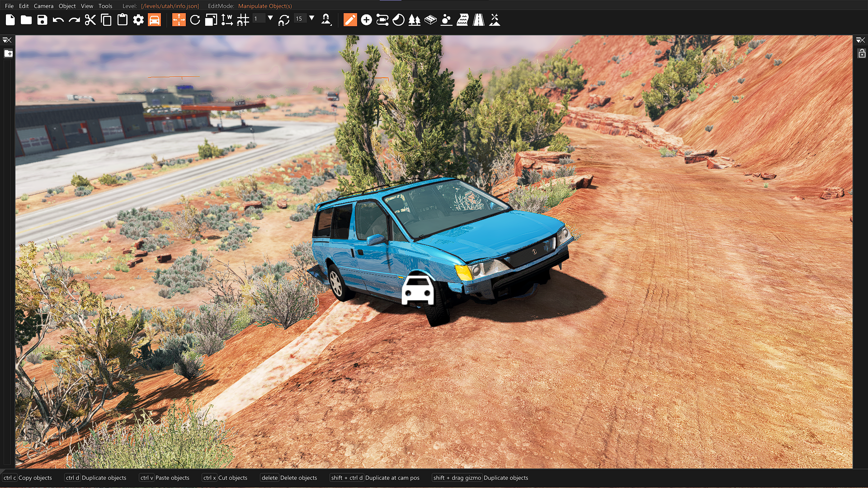Screen dimensions: 868x488
Task: Click the Manipulate Object(s) edit mode label
Action: 265,6
